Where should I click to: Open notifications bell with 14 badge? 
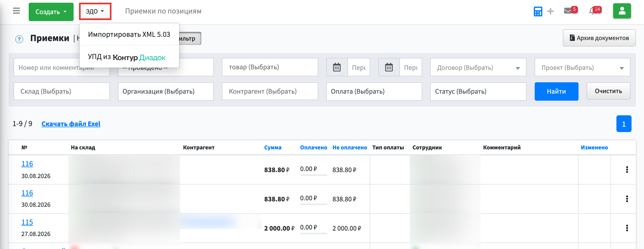pyautogui.click(x=595, y=10)
